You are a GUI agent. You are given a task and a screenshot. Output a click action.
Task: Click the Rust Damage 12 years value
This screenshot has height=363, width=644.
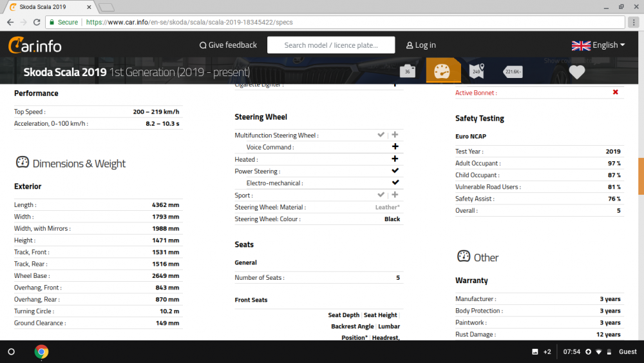tap(609, 335)
